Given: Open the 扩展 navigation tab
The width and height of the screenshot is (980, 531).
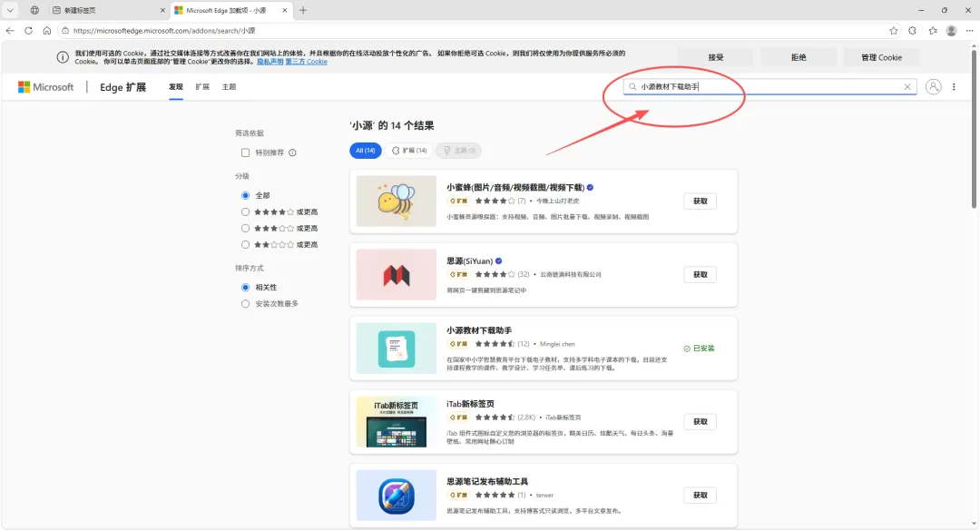Looking at the screenshot, I should pos(202,87).
